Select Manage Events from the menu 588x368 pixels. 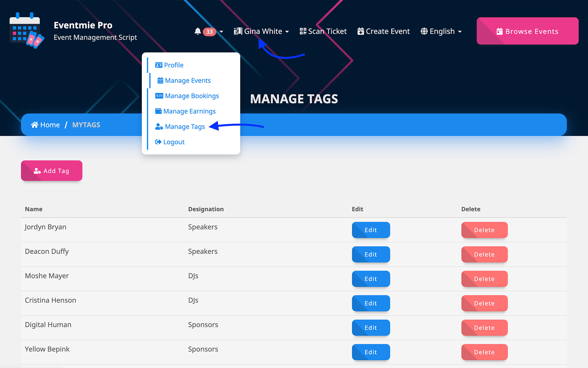click(187, 80)
